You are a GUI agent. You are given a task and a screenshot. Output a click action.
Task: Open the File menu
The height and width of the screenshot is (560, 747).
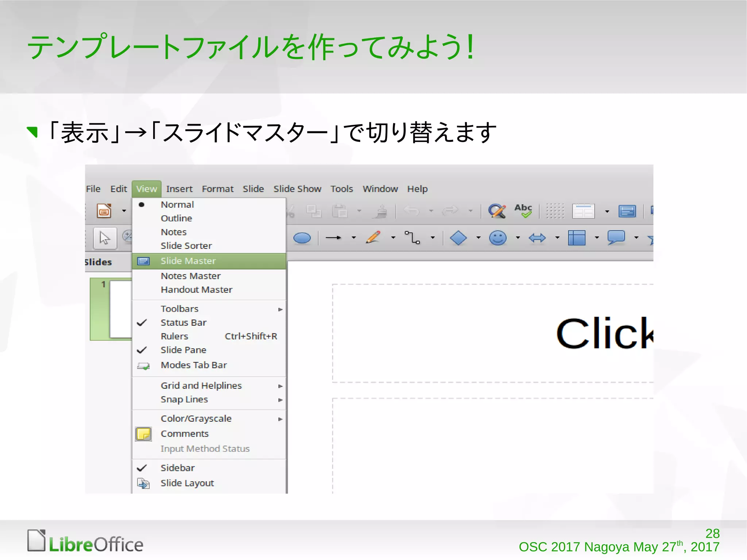coord(93,189)
